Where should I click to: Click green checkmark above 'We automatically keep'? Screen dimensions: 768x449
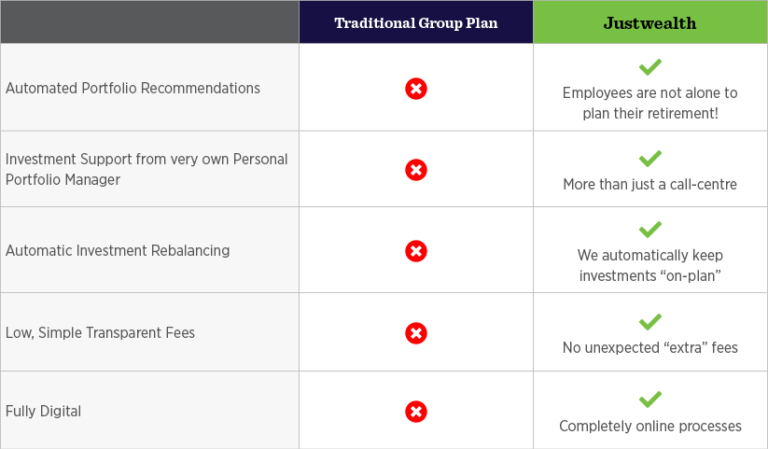(x=650, y=230)
